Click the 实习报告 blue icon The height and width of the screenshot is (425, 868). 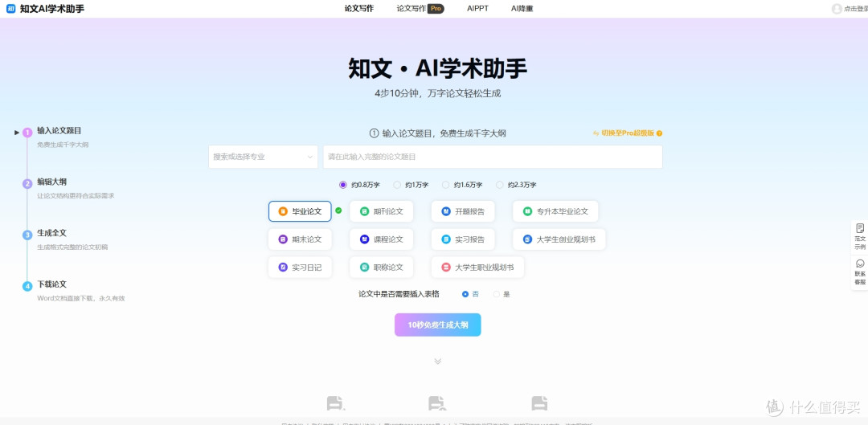pyautogui.click(x=445, y=239)
